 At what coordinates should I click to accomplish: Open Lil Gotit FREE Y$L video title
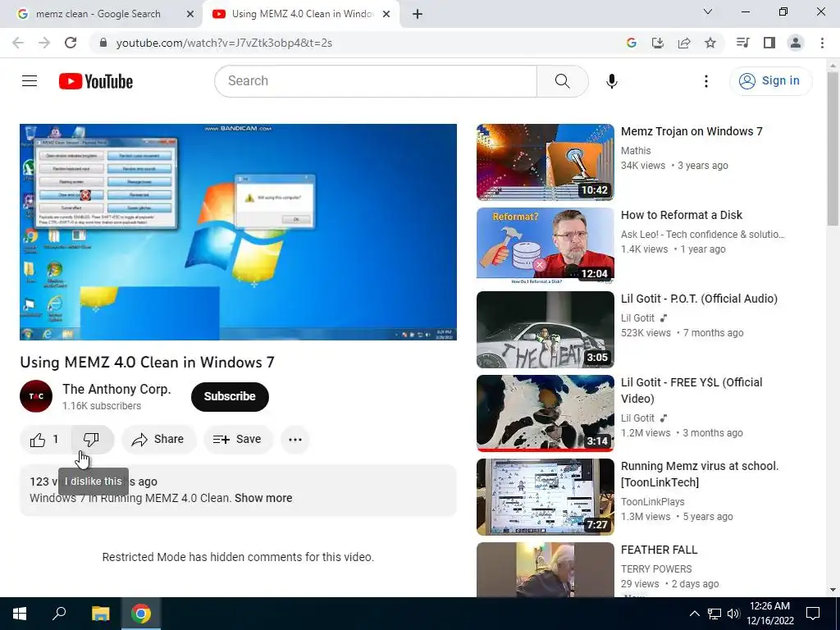click(x=692, y=390)
